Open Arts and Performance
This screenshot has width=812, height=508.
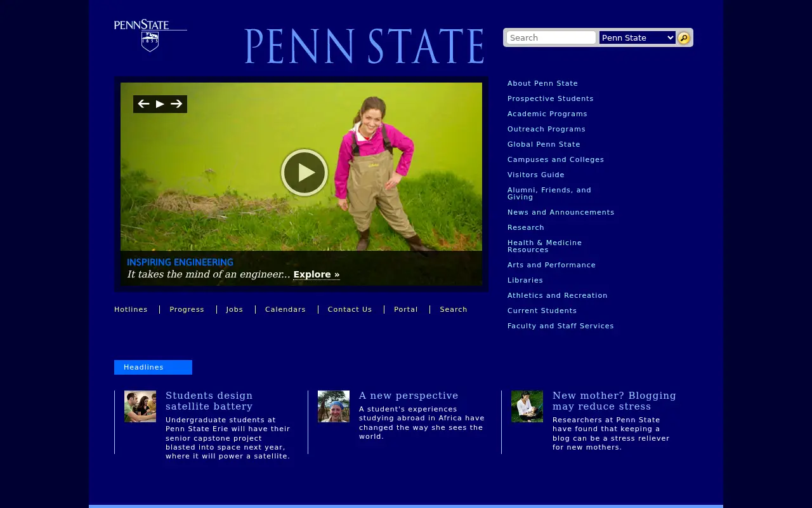[x=551, y=265]
